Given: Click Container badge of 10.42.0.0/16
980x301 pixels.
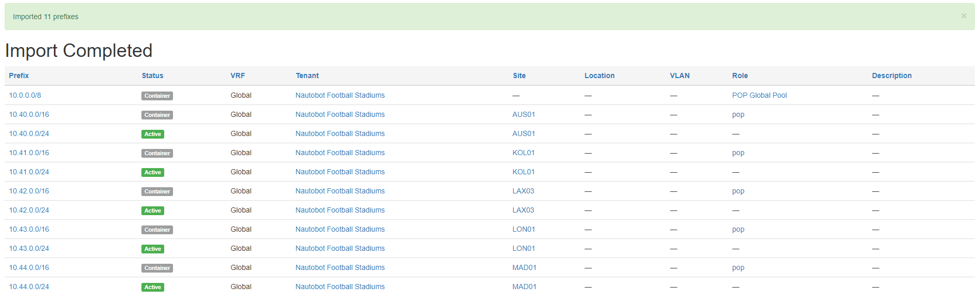Looking at the screenshot, I should click(x=157, y=191).
